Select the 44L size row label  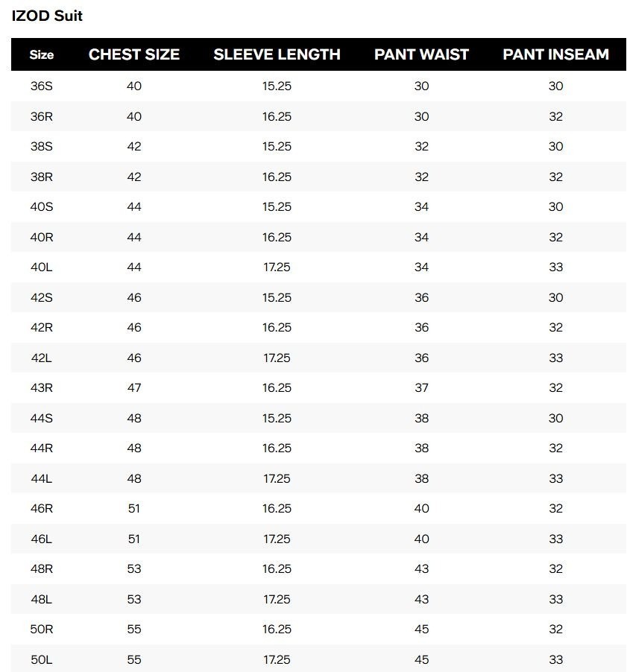pos(42,478)
